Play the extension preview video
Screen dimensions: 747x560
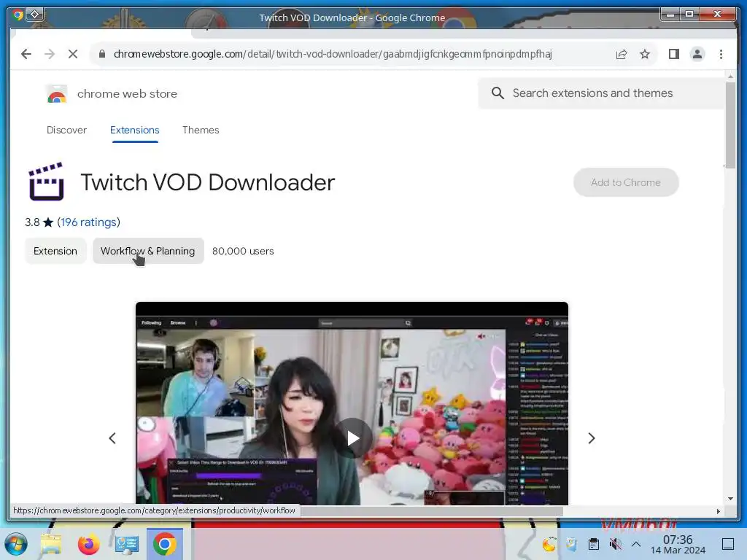352,438
